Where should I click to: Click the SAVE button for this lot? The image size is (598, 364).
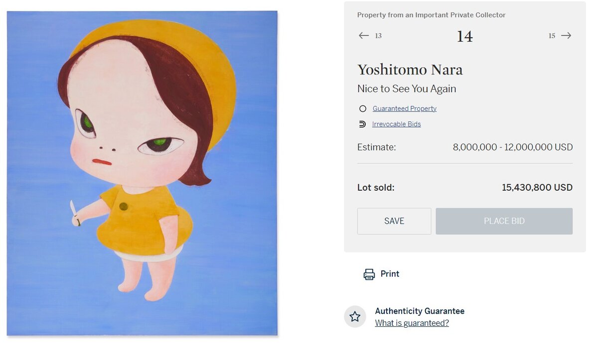coord(394,221)
